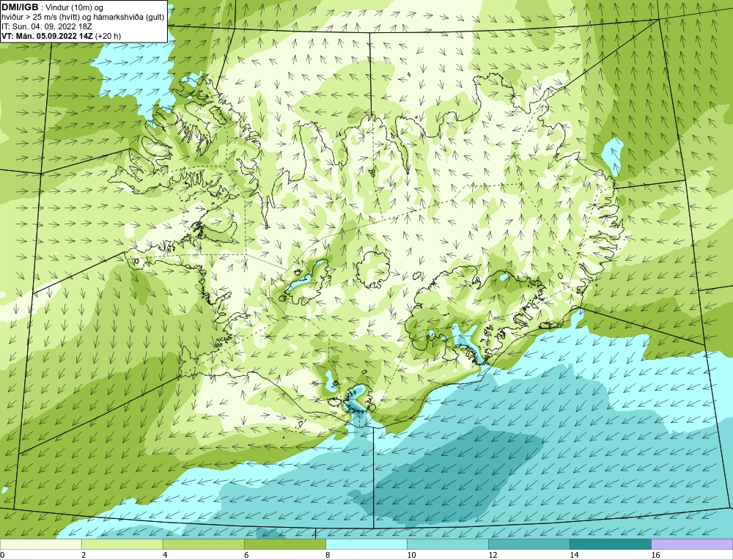The width and height of the screenshot is (733, 560).
Task: Click the 12–14 m/s teal legend swatch
Action: pos(528,545)
